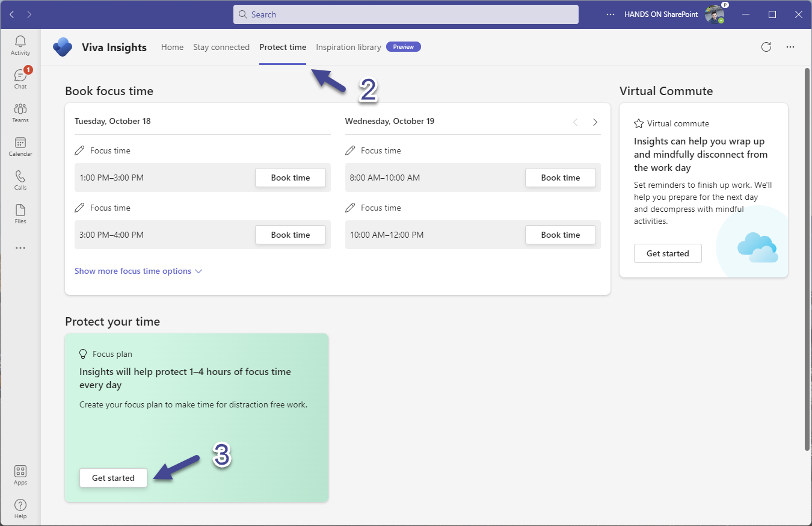The width and height of the screenshot is (812, 526).
Task: Click the Viva Insights app logo
Action: point(62,47)
